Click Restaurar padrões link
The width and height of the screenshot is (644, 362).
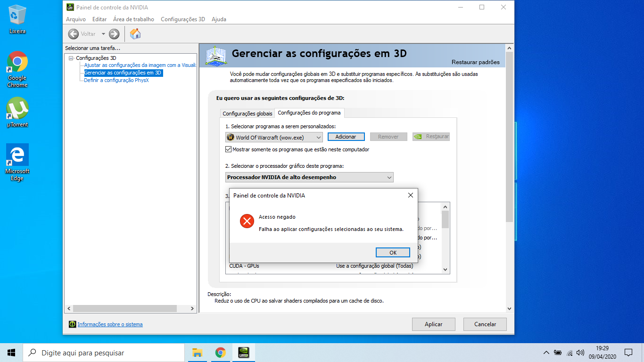tap(475, 62)
